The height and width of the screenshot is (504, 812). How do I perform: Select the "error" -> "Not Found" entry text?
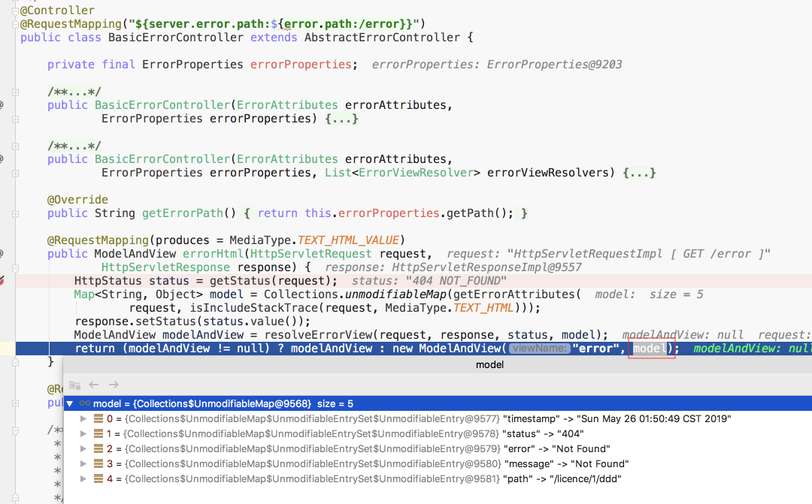click(556, 448)
